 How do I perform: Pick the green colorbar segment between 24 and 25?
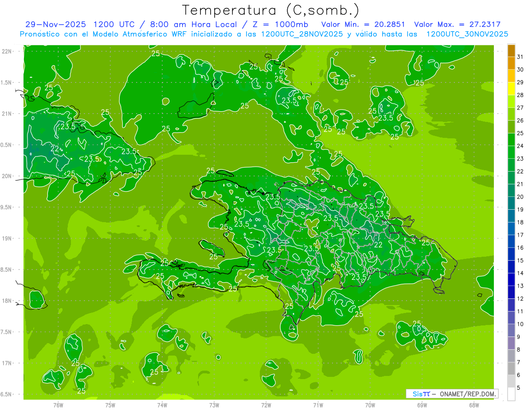[511, 140]
